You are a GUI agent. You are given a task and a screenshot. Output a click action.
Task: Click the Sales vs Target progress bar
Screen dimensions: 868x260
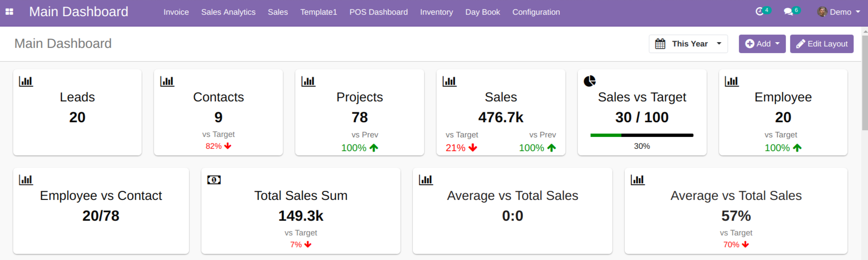(x=641, y=135)
